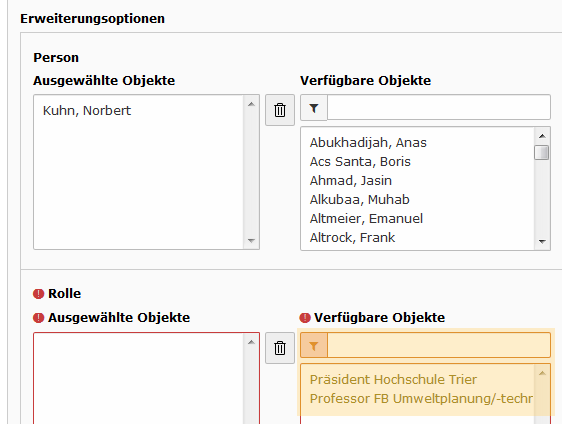Click the red warning icon next to Rolle
The height and width of the screenshot is (424, 562).
pyautogui.click(x=38, y=294)
